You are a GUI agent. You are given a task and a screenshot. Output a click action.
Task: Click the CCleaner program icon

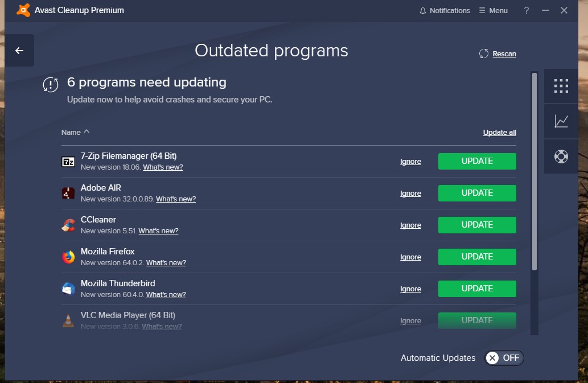(68, 225)
